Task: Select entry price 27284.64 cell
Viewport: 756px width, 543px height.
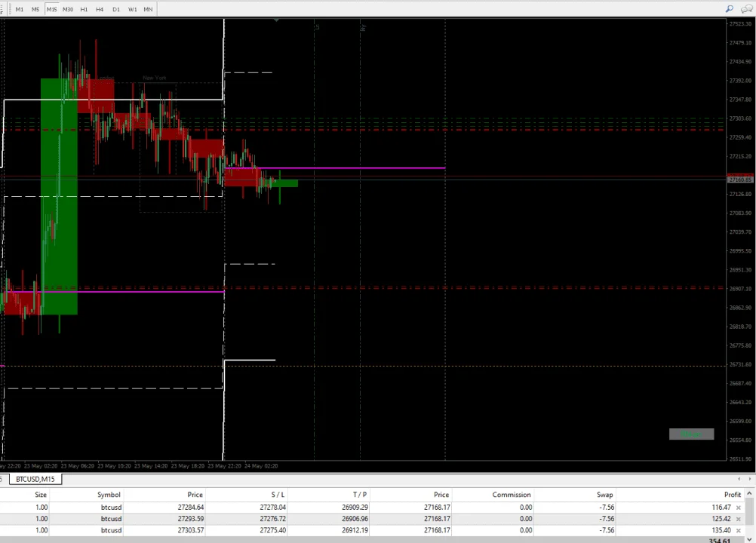Action: pyautogui.click(x=190, y=508)
